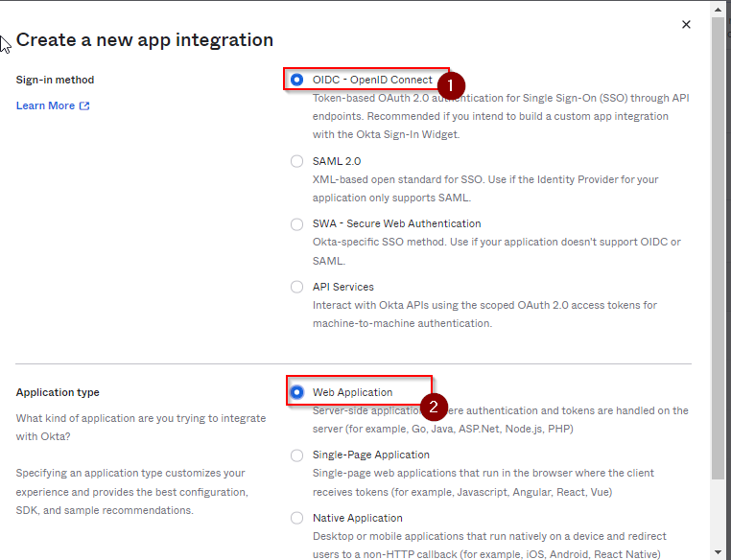This screenshot has width=731, height=560.
Task: Open the Learn More link
Action: 45,105
